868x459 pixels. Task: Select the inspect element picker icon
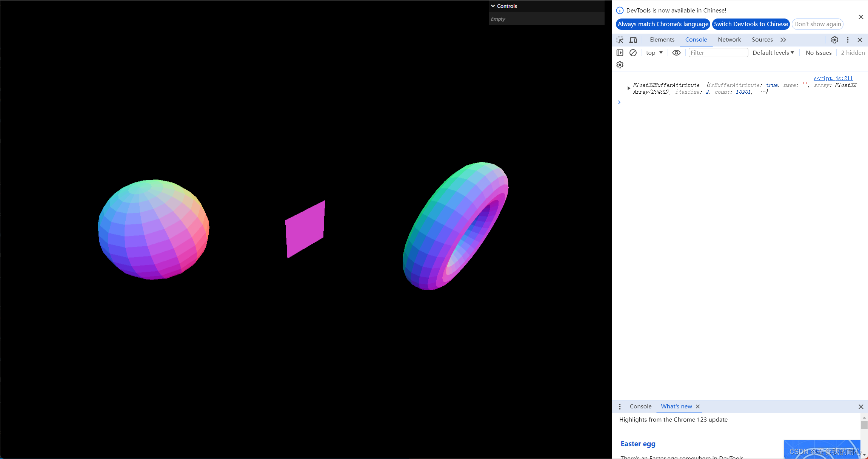tap(620, 40)
